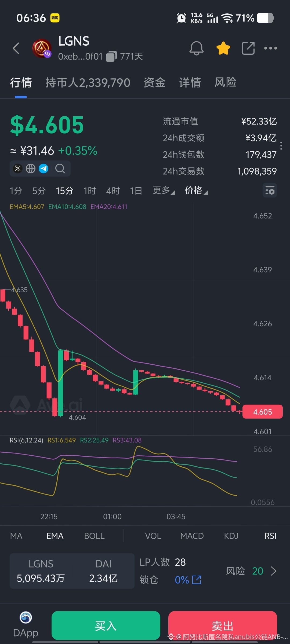Select the 5分 timeframe
290x644 pixels.
pyautogui.click(x=39, y=191)
